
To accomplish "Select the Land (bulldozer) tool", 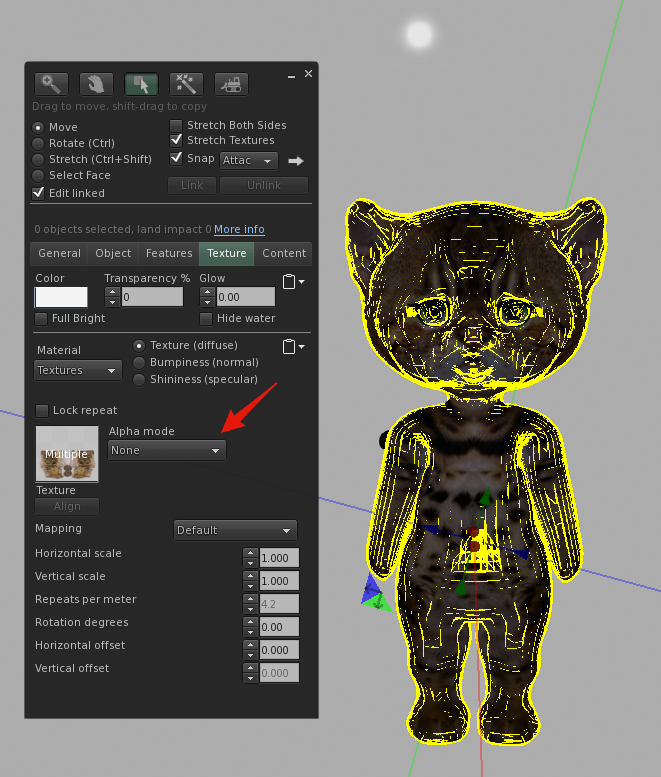I will [231, 84].
